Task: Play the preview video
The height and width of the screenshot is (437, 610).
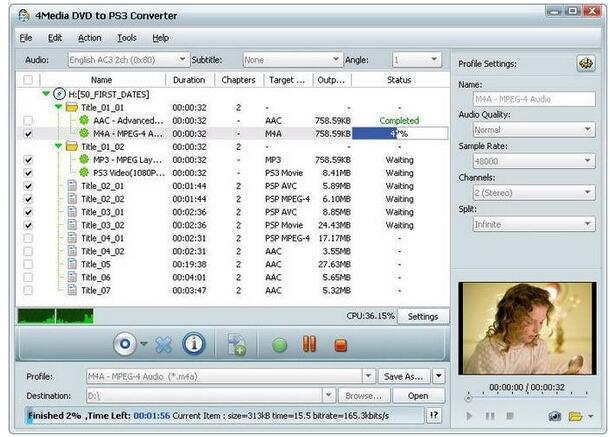Action: click(x=469, y=416)
